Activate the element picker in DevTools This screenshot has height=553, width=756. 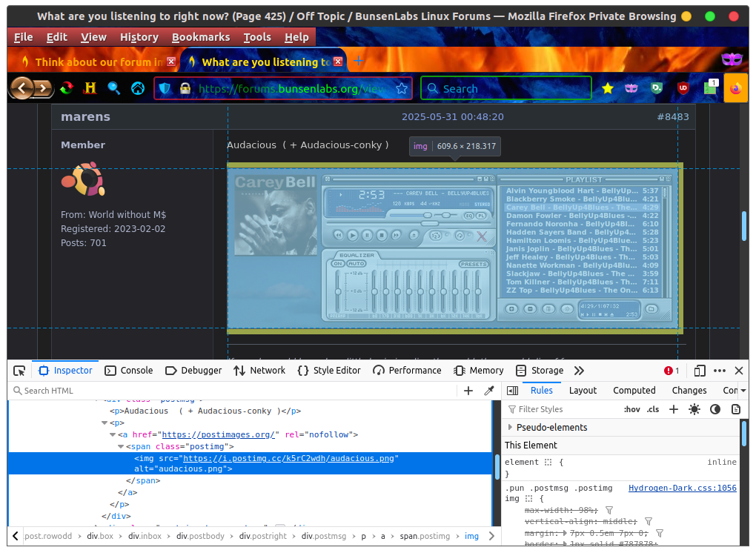coord(19,371)
